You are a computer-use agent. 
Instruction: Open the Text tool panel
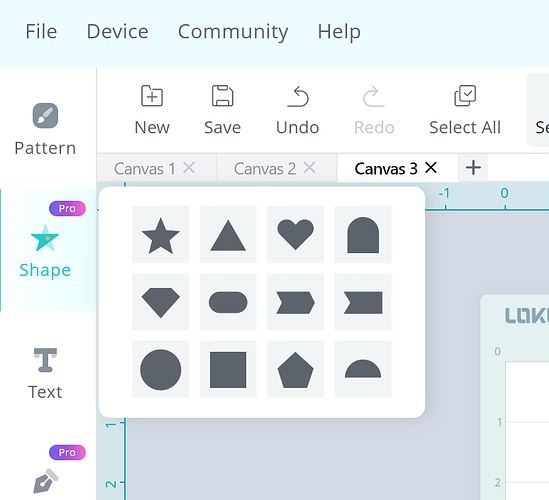[x=45, y=374]
